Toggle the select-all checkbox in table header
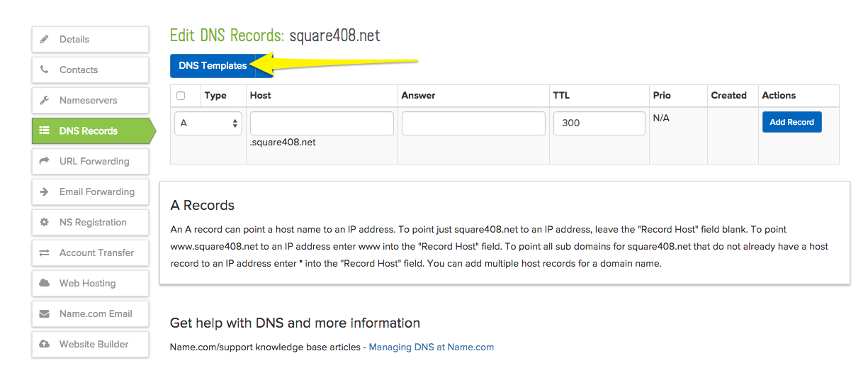The height and width of the screenshot is (373, 868). 181,96
